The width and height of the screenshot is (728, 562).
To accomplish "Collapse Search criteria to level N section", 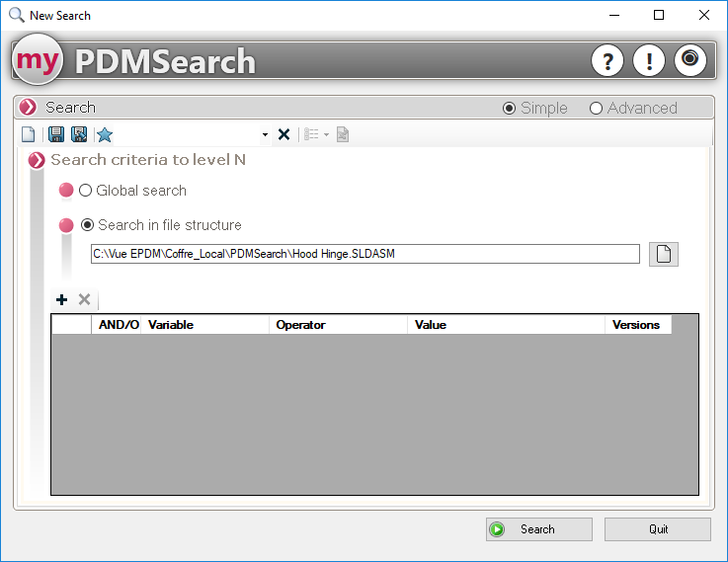I will [x=37, y=160].
